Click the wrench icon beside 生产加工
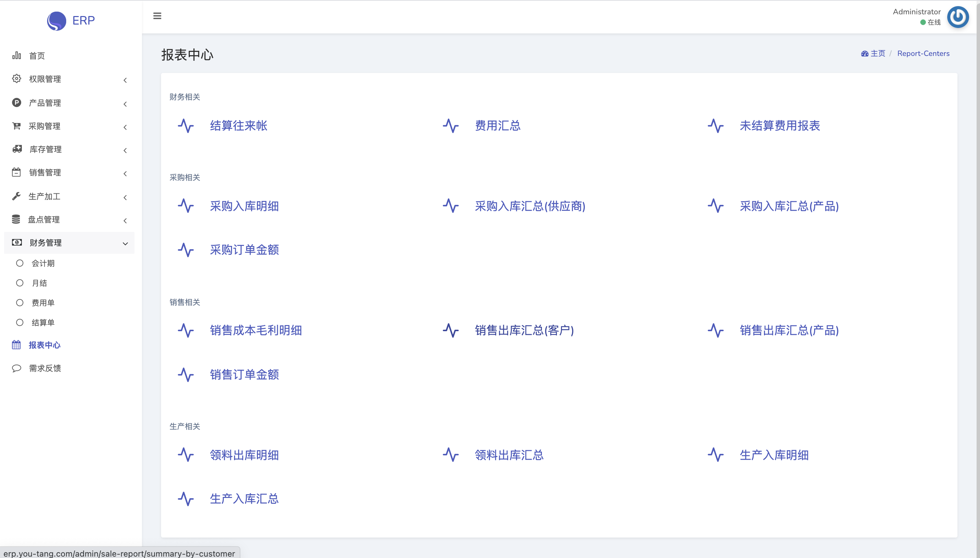 pos(16,196)
